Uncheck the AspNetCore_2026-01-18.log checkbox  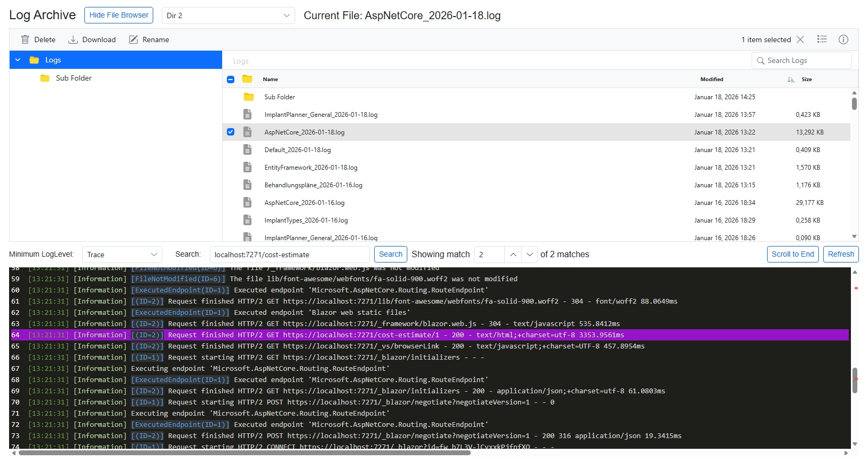pyautogui.click(x=231, y=132)
